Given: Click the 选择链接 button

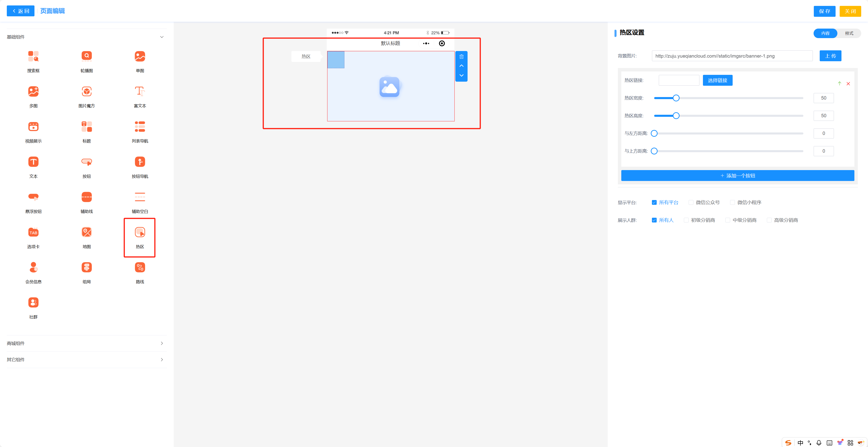Looking at the screenshot, I should click(x=717, y=80).
